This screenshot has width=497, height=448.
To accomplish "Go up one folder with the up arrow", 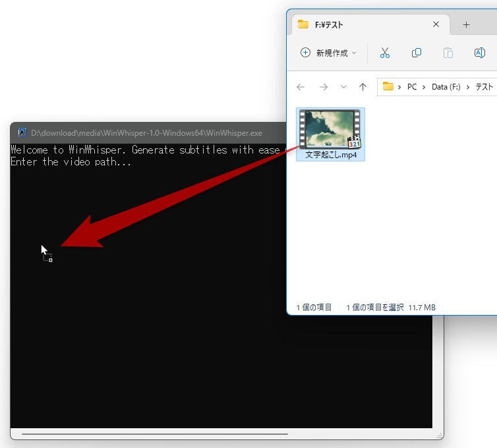I will (363, 87).
